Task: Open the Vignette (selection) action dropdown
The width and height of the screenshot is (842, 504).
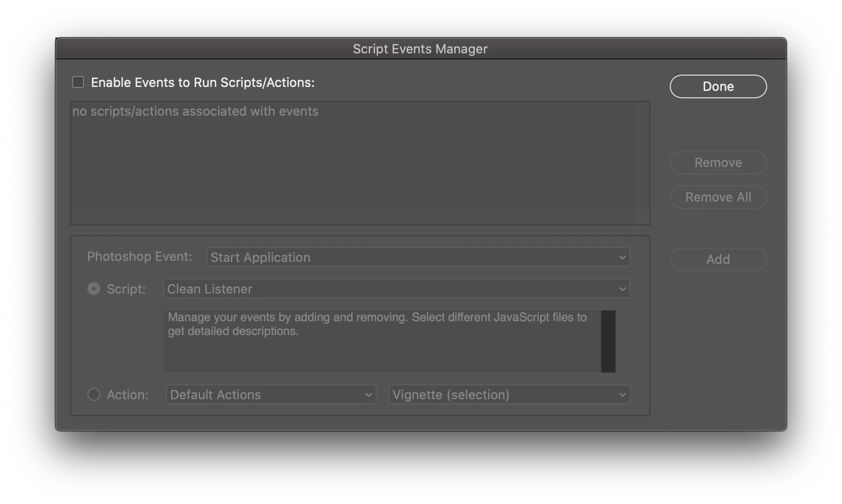Action: pos(509,394)
